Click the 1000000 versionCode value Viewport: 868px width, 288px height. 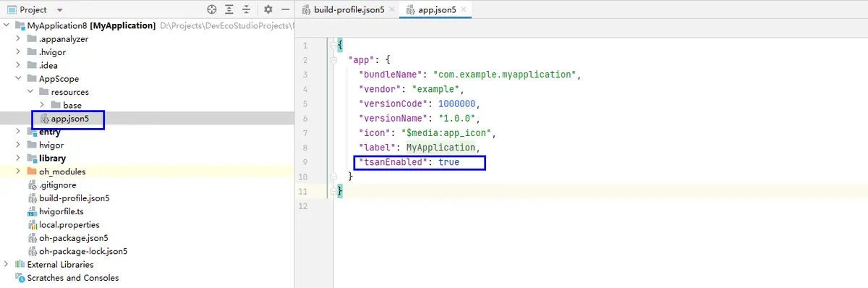click(457, 103)
